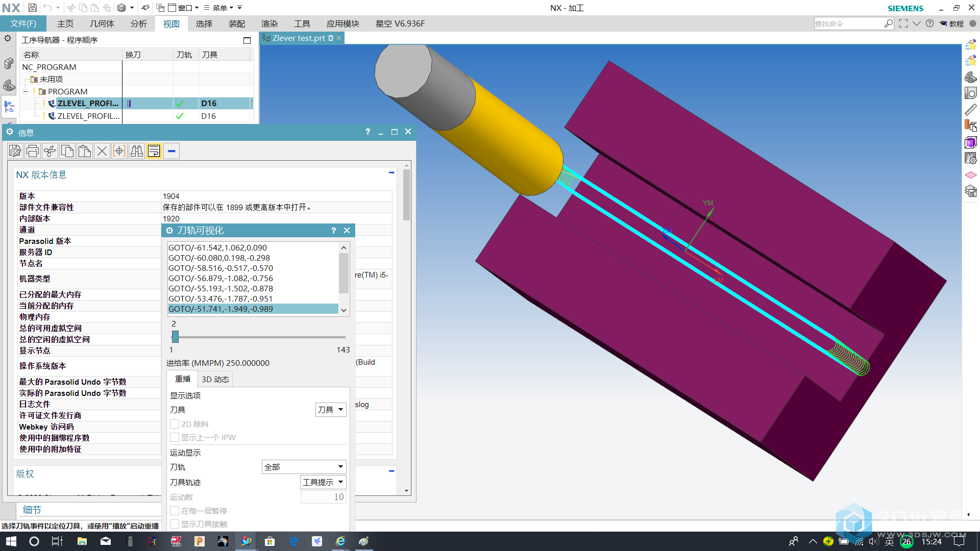Click the ZLEVEL_PROFIL operation in tree
The width and height of the screenshot is (980, 551).
[88, 103]
